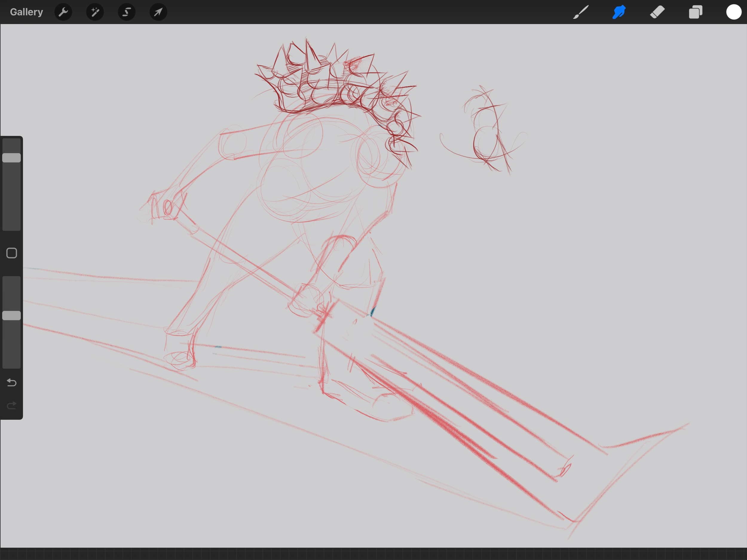Activate the Selection tool

coord(127,12)
